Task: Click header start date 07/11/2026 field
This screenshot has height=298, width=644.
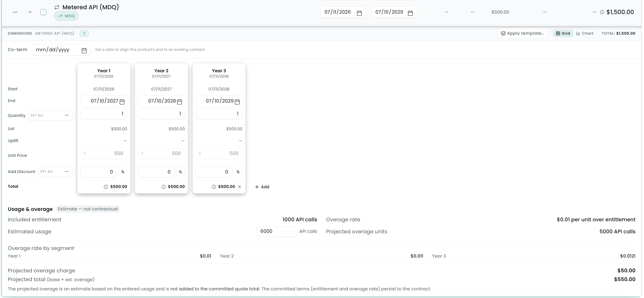Action: pyautogui.click(x=343, y=12)
